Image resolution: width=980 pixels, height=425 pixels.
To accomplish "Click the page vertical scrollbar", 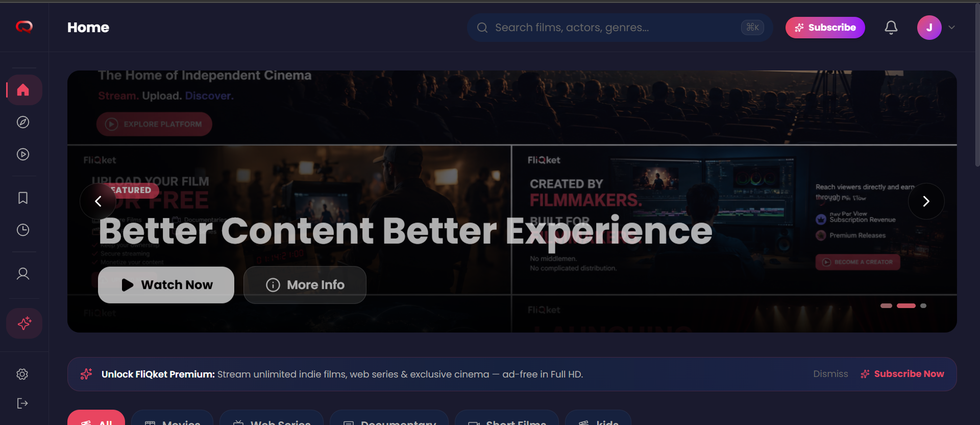I will 977,84.
